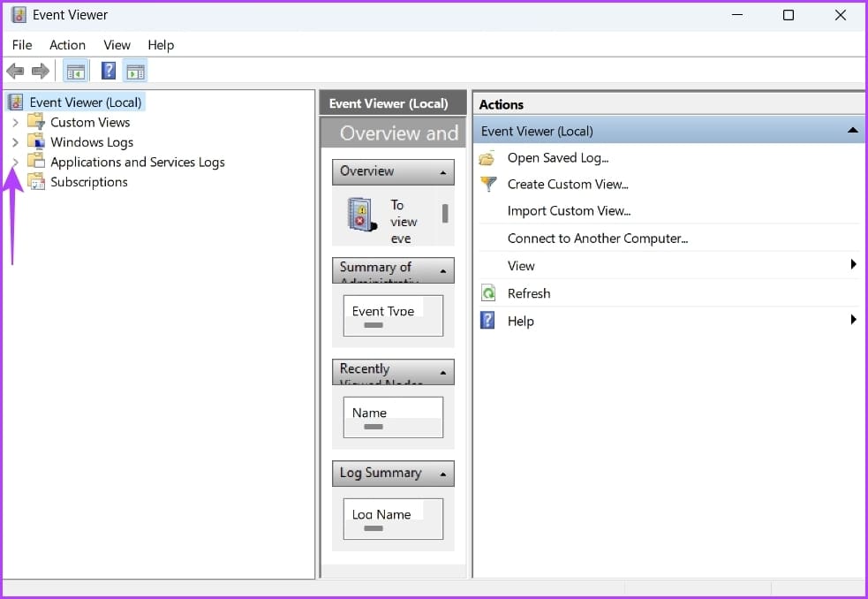Click the Name column header
868x599 pixels.
[x=369, y=413]
